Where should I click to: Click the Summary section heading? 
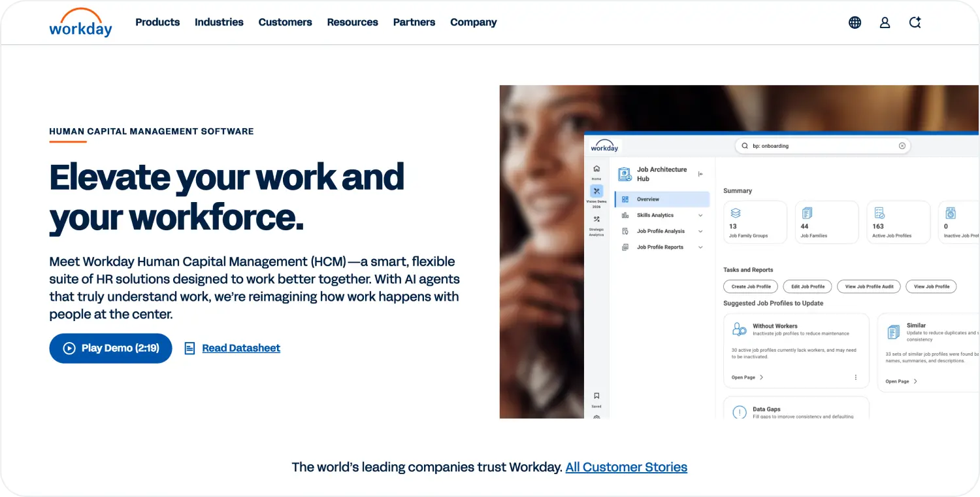tap(738, 191)
